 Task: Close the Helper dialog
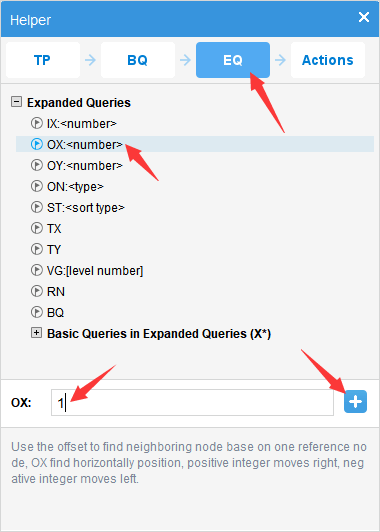click(x=364, y=17)
